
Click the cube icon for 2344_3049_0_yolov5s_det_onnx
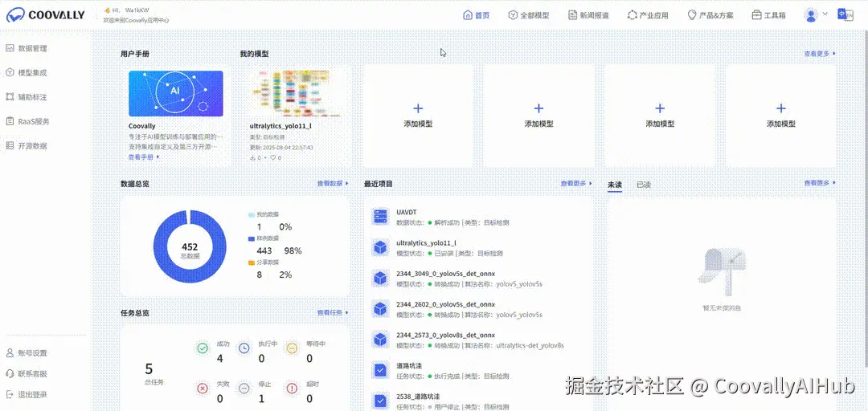[x=379, y=279]
